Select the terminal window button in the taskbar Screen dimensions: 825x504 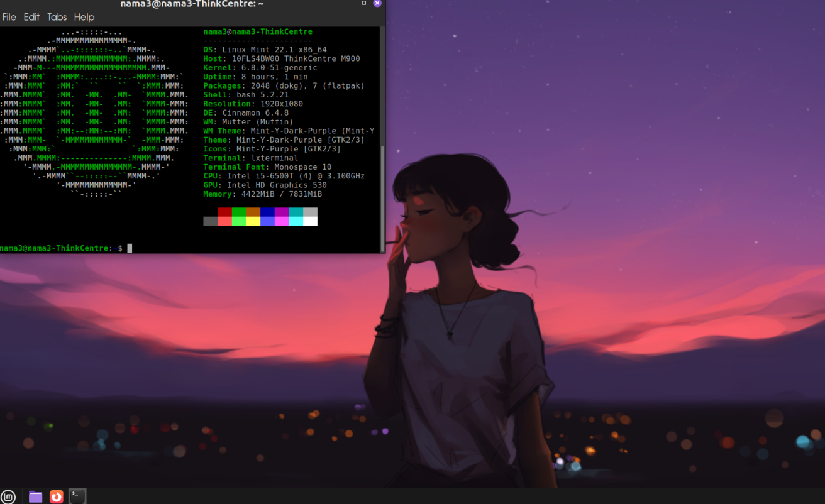tap(77, 496)
